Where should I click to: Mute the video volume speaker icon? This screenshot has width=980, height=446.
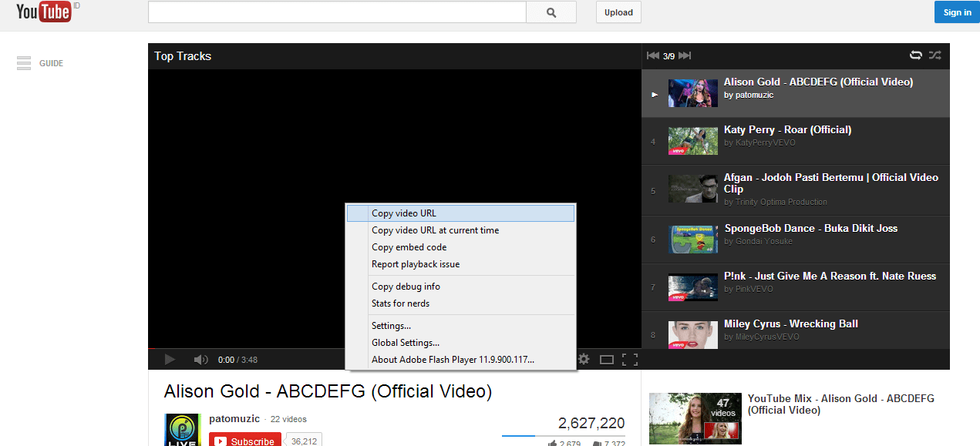tap(200, 360)
